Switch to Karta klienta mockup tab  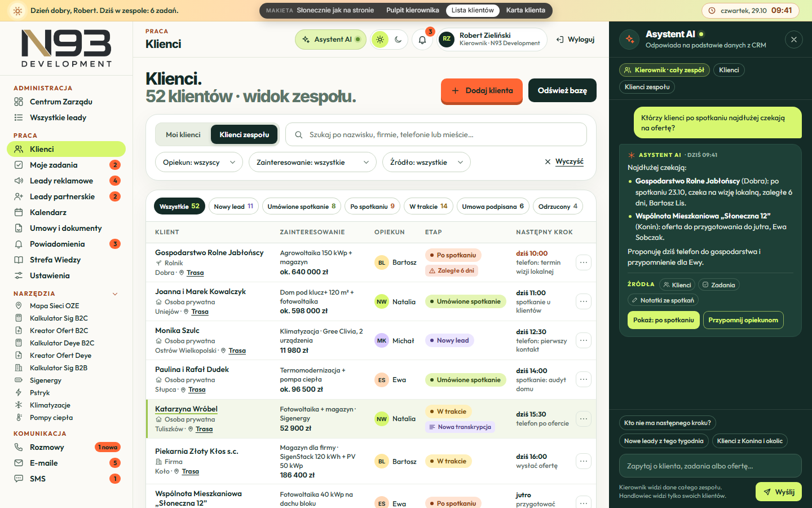[526, 10]
